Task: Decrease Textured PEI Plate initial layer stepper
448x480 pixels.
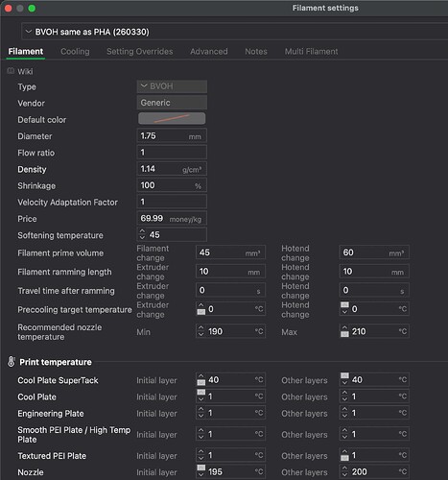Action: 200,459
